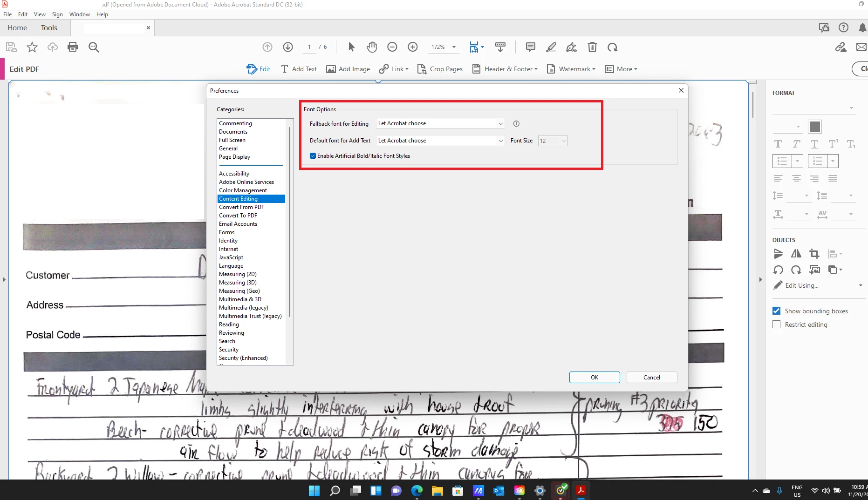Screen dimensions: 868x500
Task: Click categories list scrollbar
Action: 289,221
